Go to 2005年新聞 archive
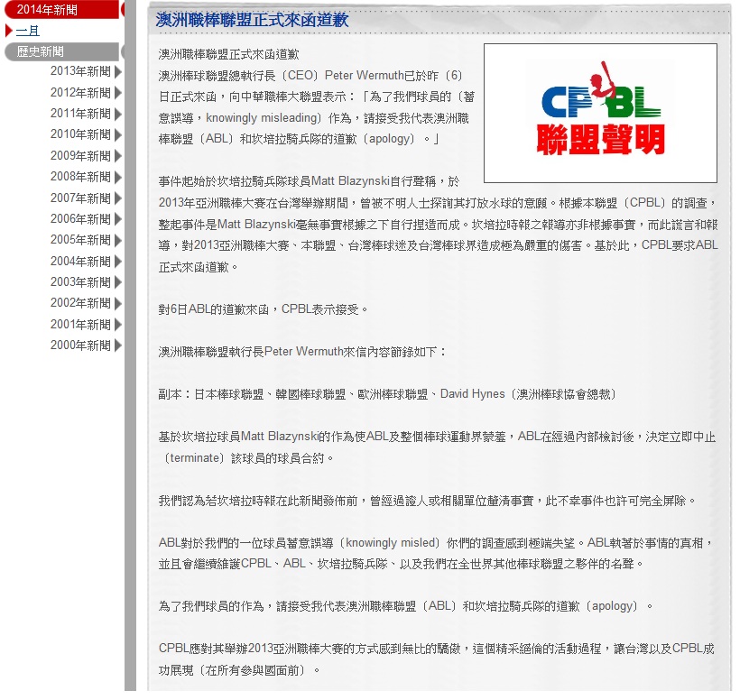The height and width of the screenshot is (700, 740). (80, 240)
